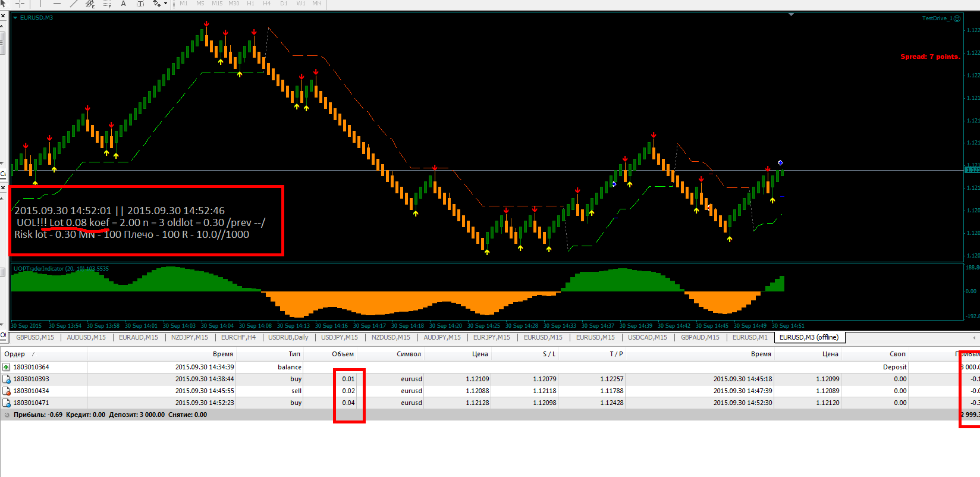The width and height of the screenshot is (980, 477).
Task: Select order number 1803010434
Action: pos(32,391)
